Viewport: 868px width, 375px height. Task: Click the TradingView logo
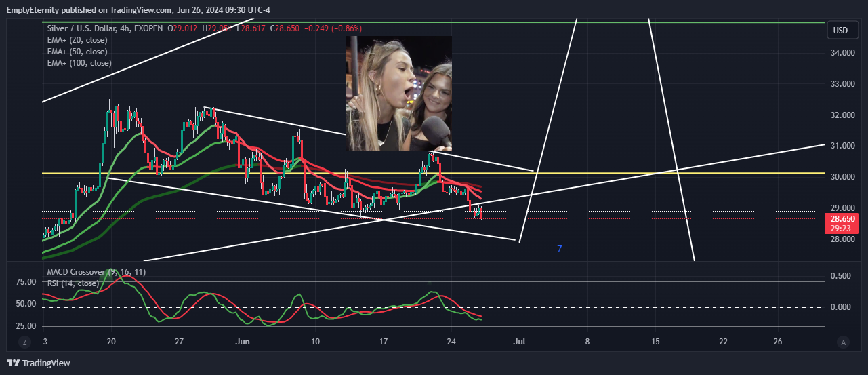[38, 363]
